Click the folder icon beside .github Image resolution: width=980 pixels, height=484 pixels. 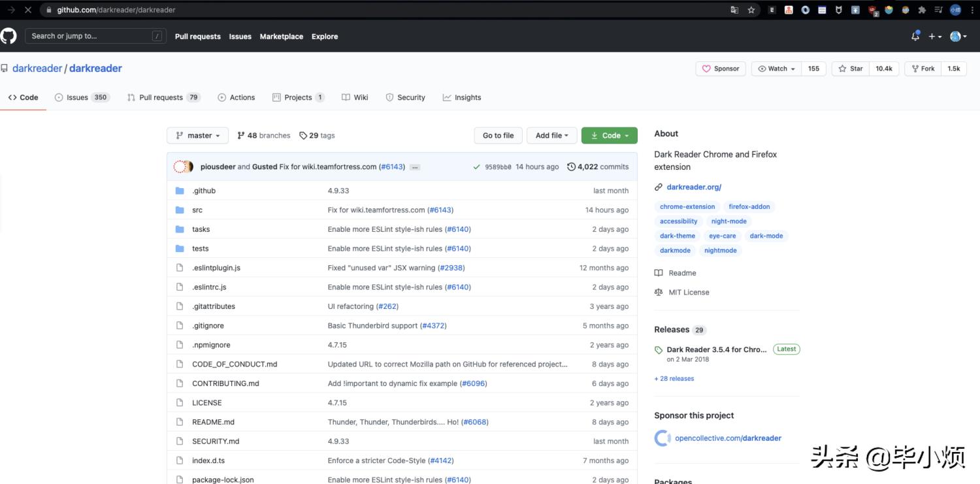click(x=180, y=191)
